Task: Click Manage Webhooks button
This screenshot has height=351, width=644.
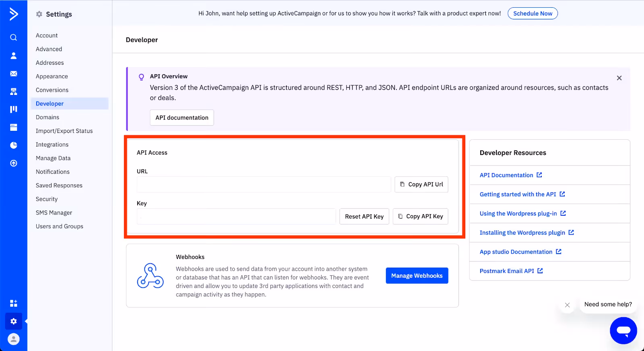Action: pos(417,276)
